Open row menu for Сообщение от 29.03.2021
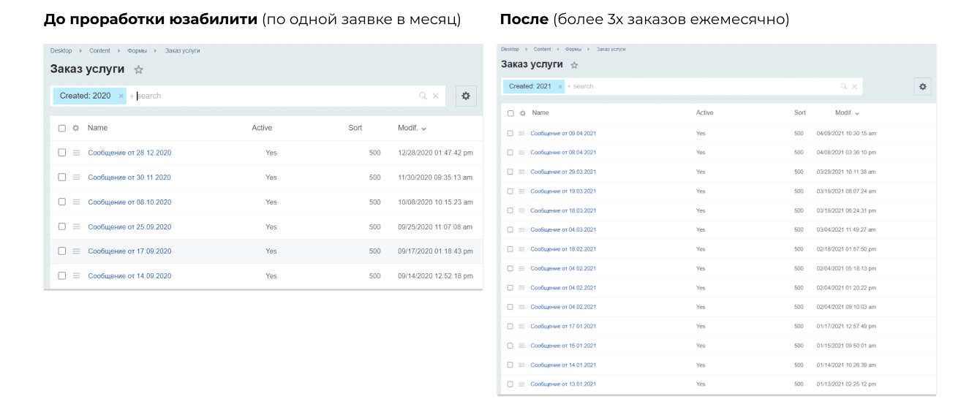This screenshot has height=404, width=980. [x=522, y=172]
